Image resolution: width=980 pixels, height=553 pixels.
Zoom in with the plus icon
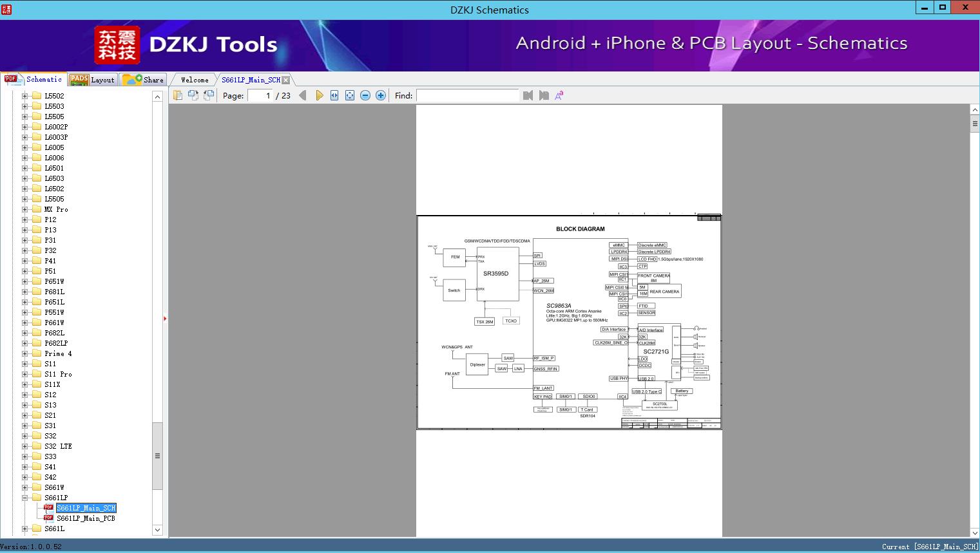point(381,95)
